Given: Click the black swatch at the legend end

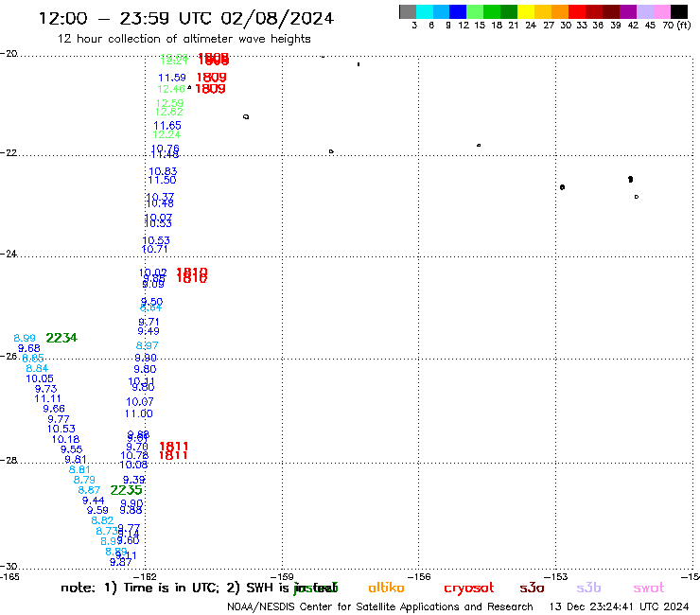Looking at the screenshot, I should click(x=678, y=11).
